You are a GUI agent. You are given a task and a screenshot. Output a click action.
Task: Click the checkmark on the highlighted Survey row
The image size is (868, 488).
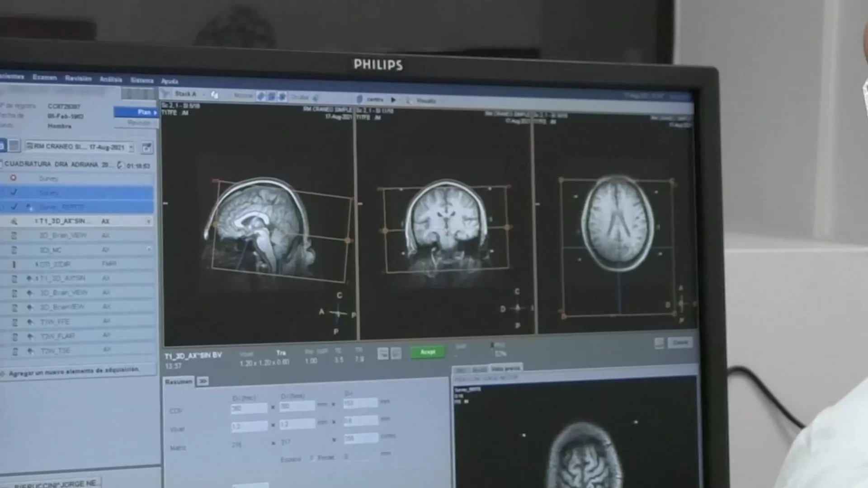(14, 192)
